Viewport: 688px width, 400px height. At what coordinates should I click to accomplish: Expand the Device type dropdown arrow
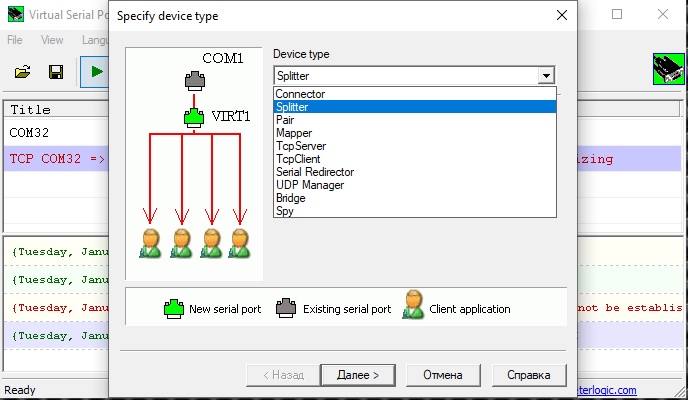pyautogui.click(x=545, y=75)
